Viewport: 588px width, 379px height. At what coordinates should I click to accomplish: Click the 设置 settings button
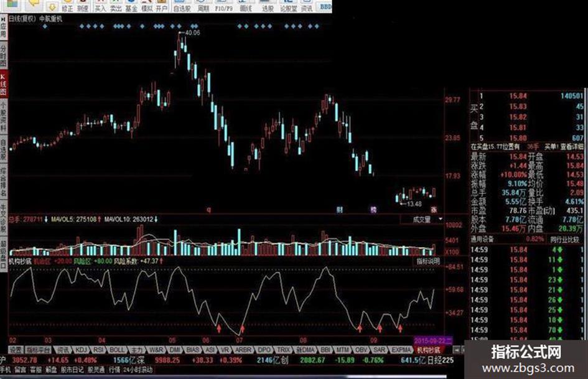click(x=16, y=350)
